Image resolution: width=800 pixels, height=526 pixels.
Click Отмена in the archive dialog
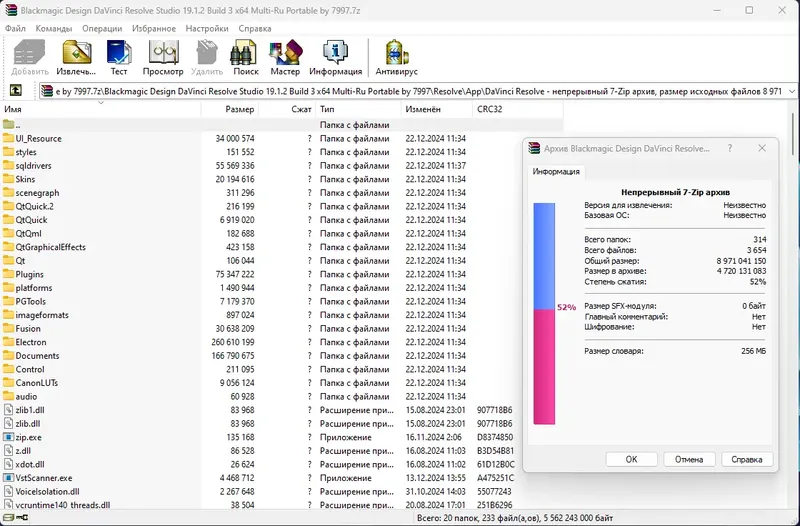[x=689, y=459]
